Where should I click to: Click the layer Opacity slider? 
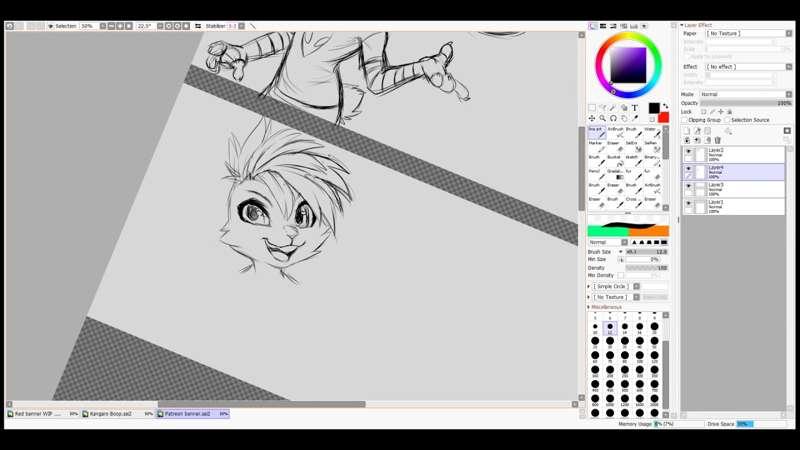coord(746,103)
